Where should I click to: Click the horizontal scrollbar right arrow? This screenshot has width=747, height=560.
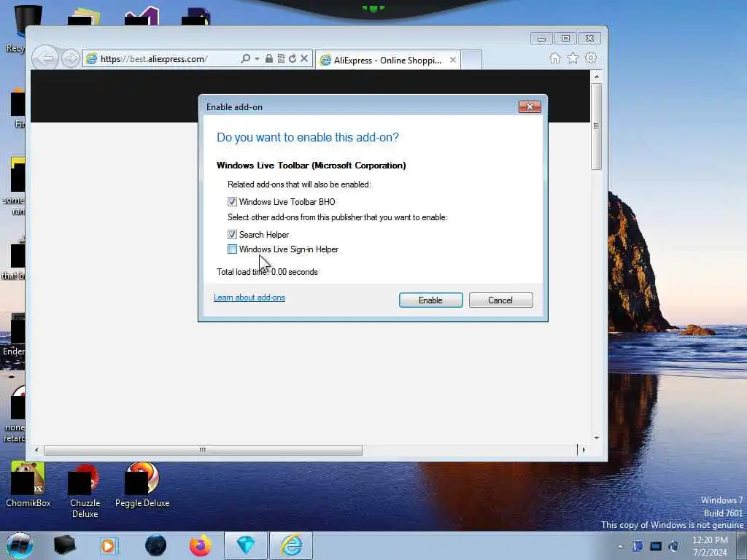click(x=584, y=450)
